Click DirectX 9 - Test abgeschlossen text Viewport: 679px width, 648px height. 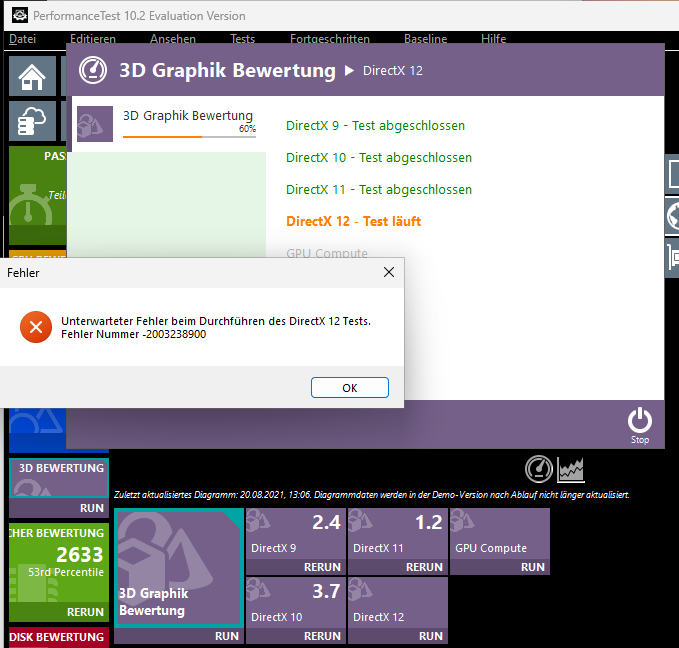pos(375,126)
